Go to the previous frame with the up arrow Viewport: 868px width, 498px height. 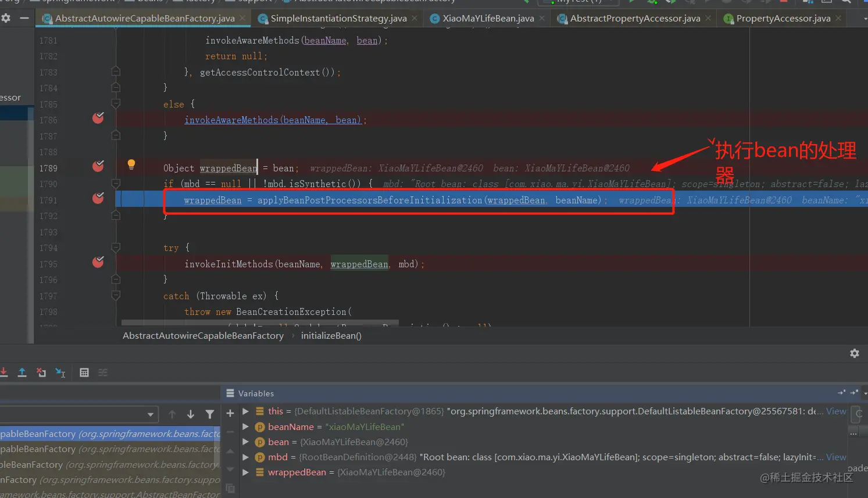172,414
